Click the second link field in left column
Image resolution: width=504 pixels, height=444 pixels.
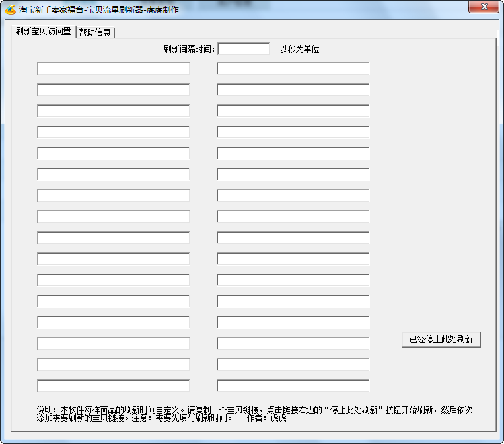(x=114, y=90)
